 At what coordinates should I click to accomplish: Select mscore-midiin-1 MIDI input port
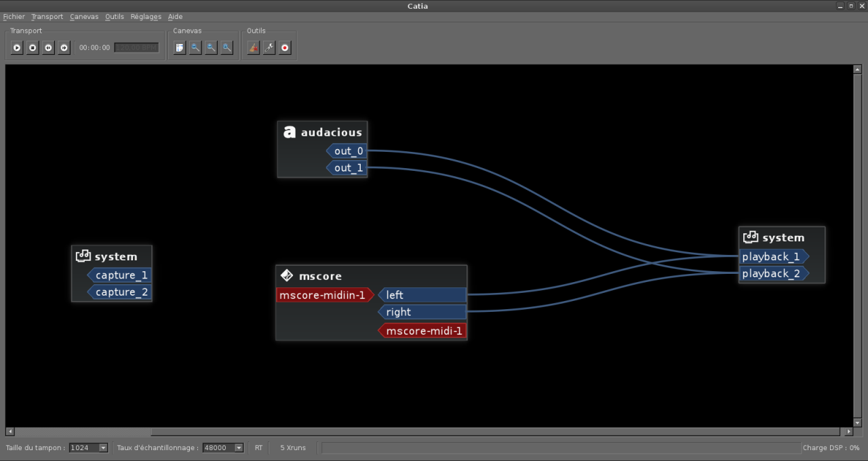coord(325,295)
